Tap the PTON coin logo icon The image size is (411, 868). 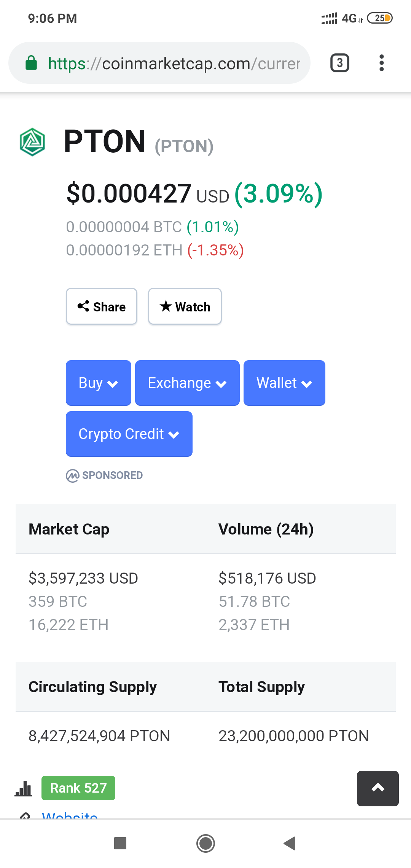[x=32, y=142]
